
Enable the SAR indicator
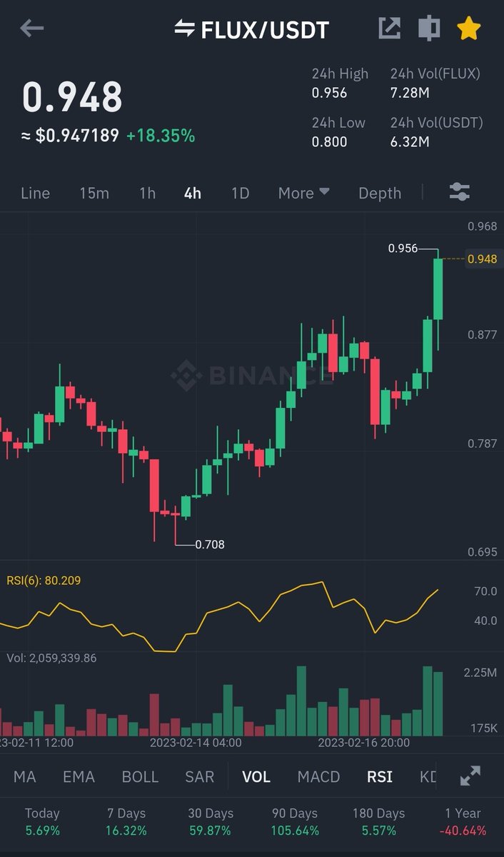199,776
